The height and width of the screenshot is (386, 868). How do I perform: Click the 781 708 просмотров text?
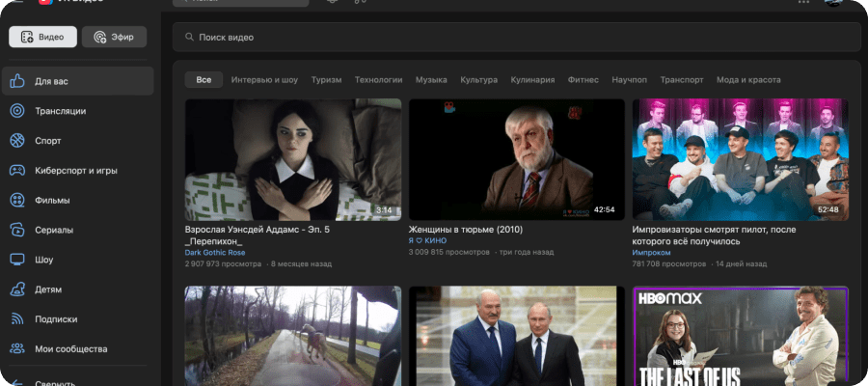pyautogui.click(x=669, y=264)
